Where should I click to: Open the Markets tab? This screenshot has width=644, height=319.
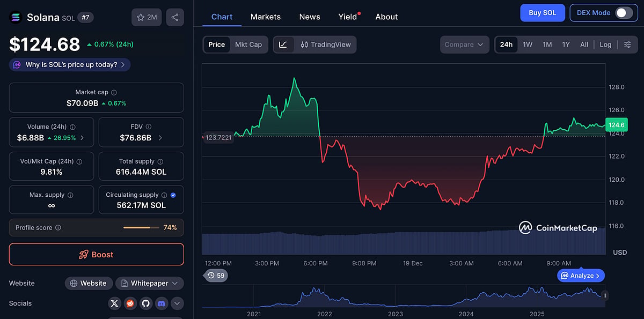(x=266, y=17)
